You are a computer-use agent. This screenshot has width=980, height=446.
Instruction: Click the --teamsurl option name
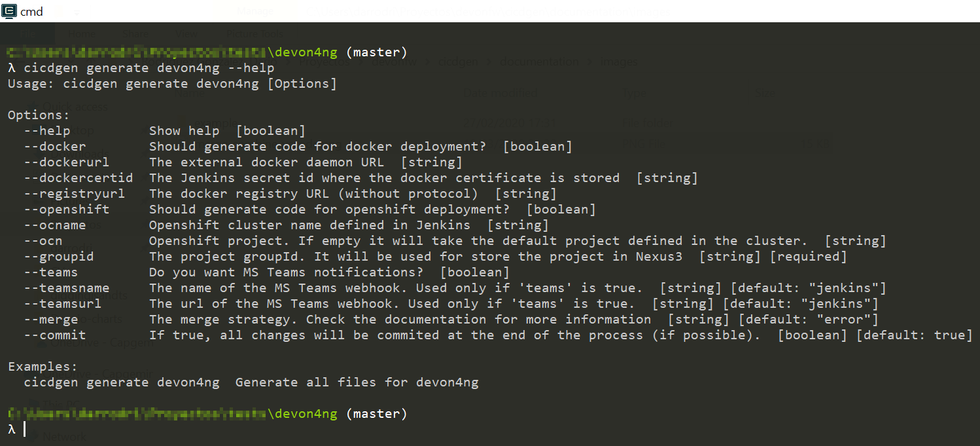click(62, 304)
